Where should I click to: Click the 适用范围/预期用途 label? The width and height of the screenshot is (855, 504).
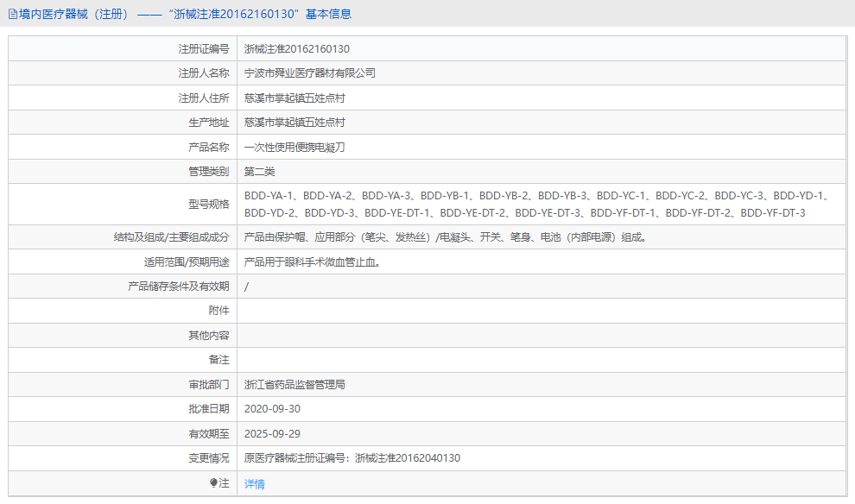pyautogui.click(x=187, y=262)
